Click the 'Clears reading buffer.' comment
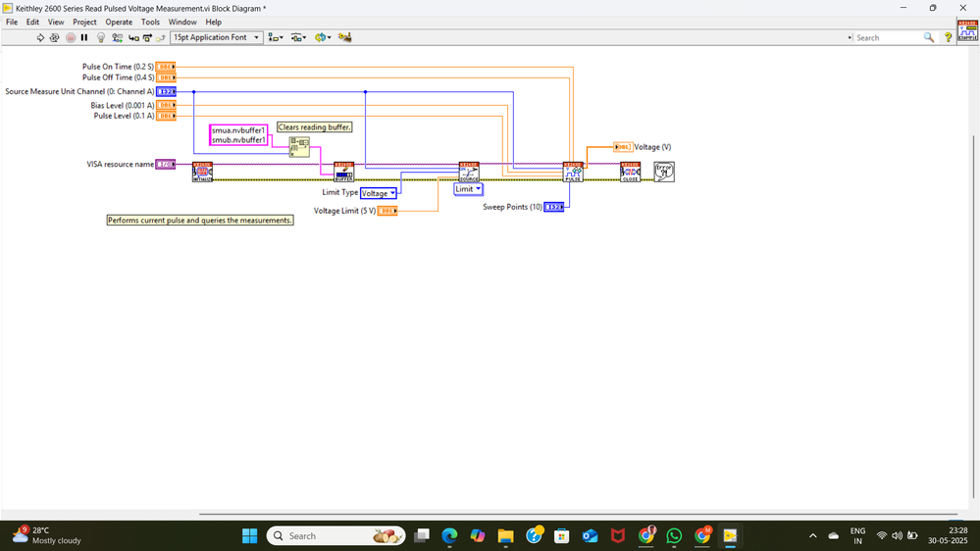This screenshot has height=551, width=980. click(x=314, y=127)
